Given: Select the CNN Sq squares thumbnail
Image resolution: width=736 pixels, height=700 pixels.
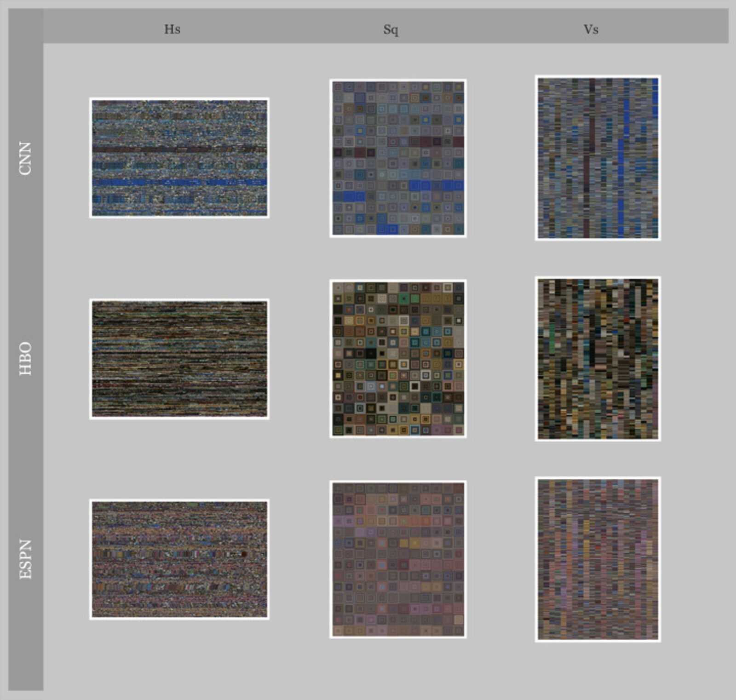Looking at the screenshot, I should coord(398,158).
